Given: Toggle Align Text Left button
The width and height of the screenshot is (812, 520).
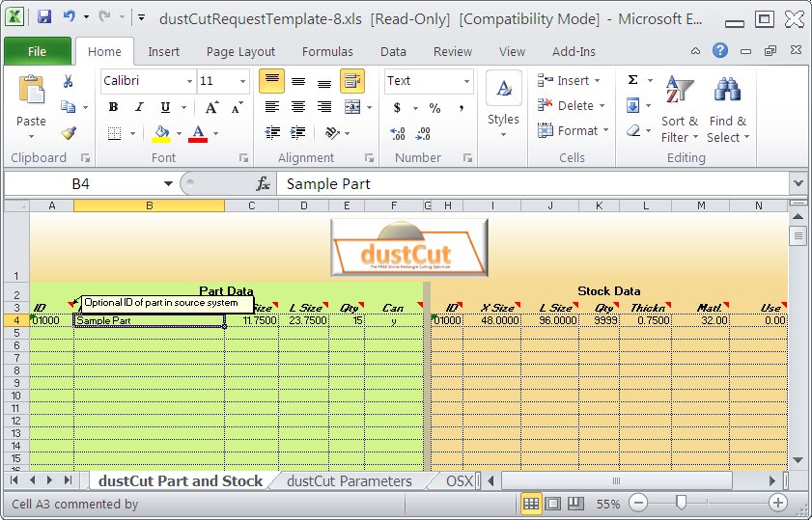Looking at the screenshot, I should 272,107.
